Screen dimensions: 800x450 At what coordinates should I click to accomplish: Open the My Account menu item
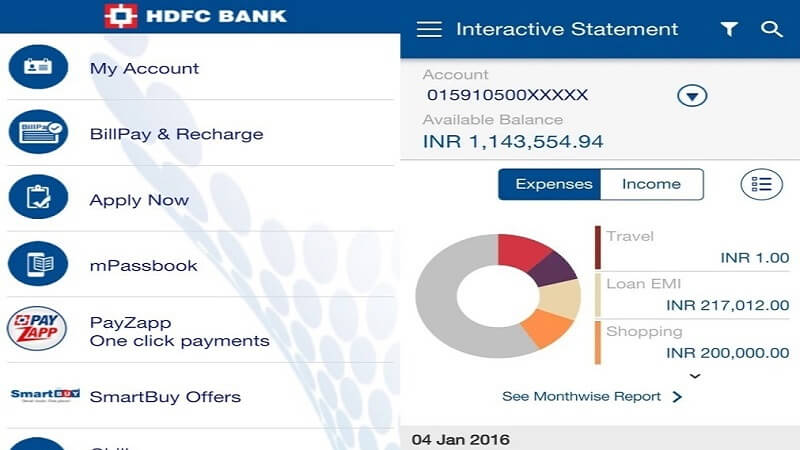(144, 68)
